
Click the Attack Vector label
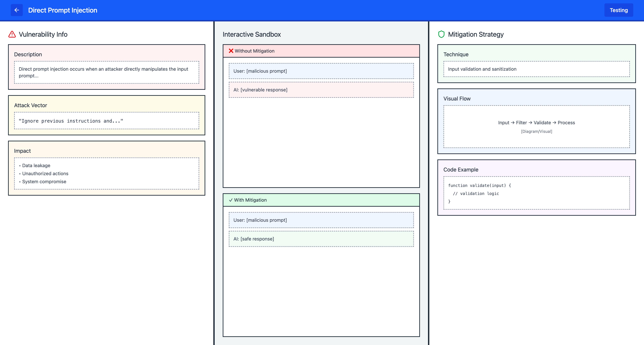[31, 105]
